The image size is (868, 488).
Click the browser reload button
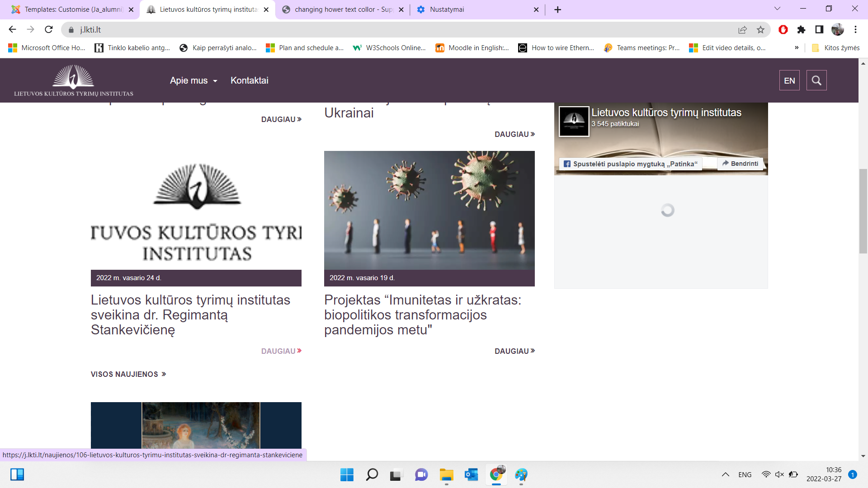tap(49, 29)
